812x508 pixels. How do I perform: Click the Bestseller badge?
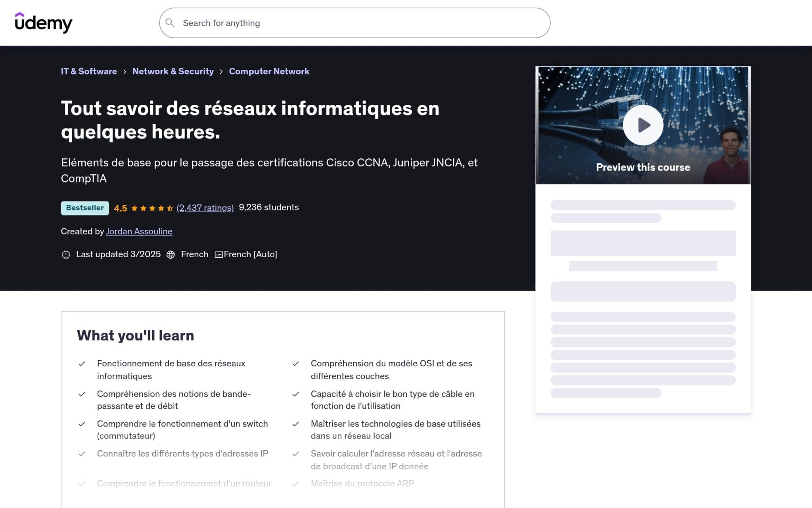(x=85, y=208)
